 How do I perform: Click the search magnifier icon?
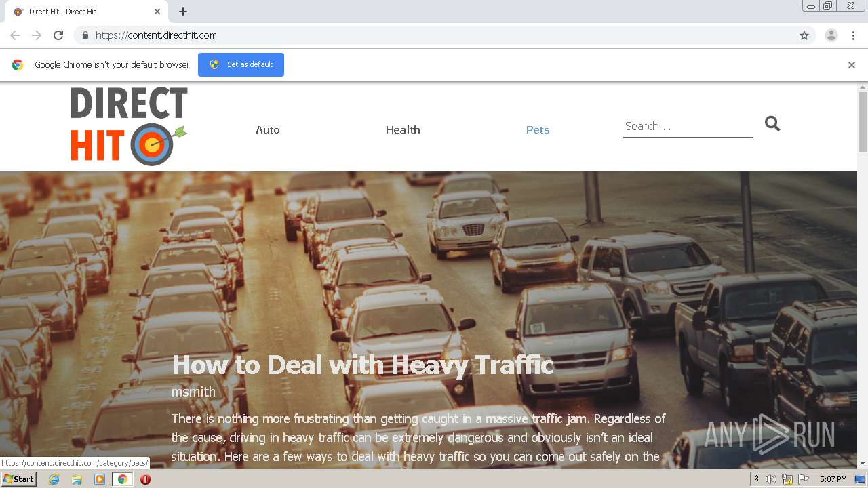coord(772,123)
